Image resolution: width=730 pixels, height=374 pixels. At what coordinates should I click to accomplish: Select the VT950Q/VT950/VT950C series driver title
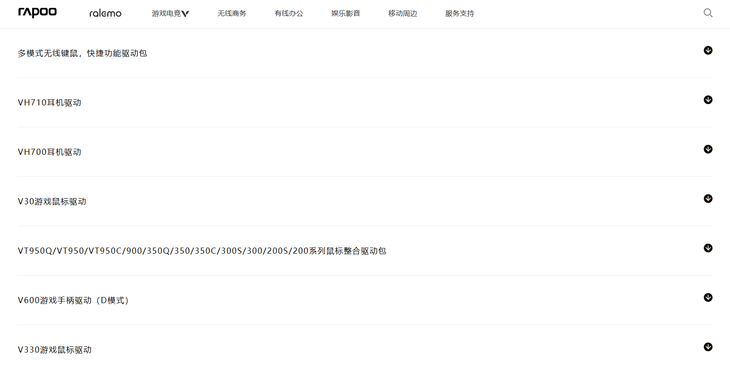click(x=202, y=251)
